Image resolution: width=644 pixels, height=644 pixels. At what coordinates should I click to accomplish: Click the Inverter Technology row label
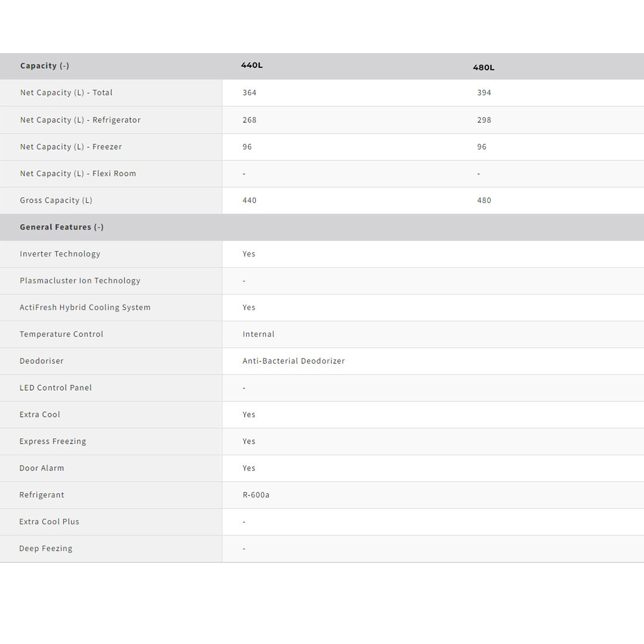coord(60,254)
